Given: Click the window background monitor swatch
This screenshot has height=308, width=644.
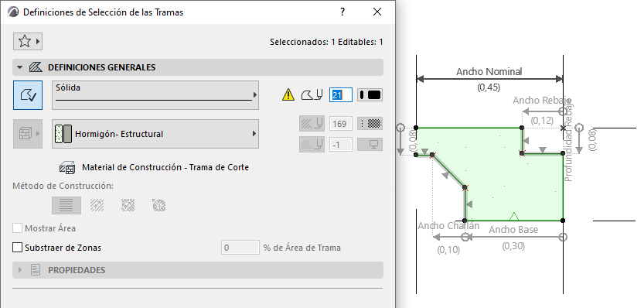Looking at the screenshot, I should point(370,145).
